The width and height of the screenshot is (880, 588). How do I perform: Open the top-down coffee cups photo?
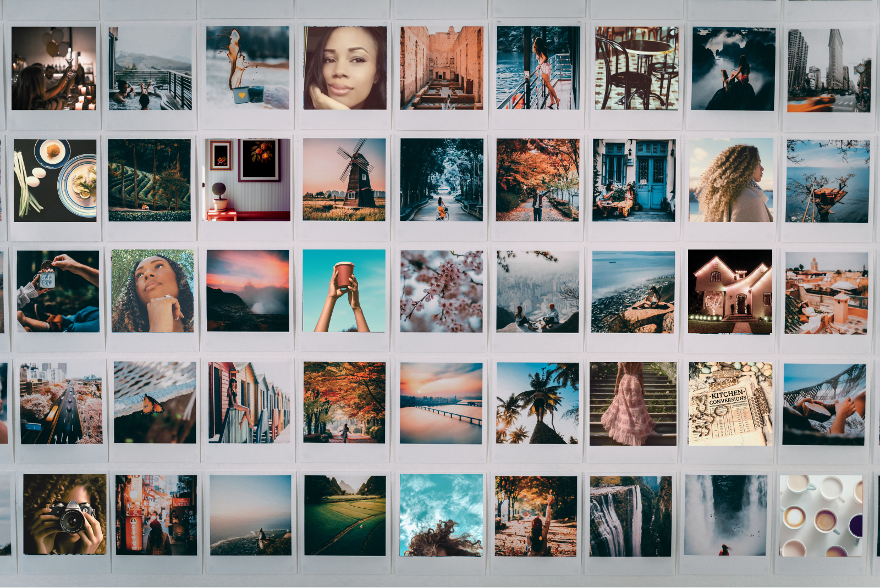(821, 516)
